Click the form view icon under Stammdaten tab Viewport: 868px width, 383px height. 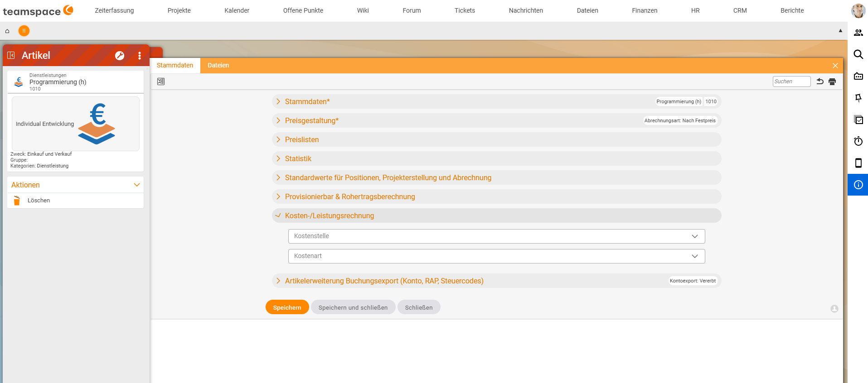click(161, 81)
